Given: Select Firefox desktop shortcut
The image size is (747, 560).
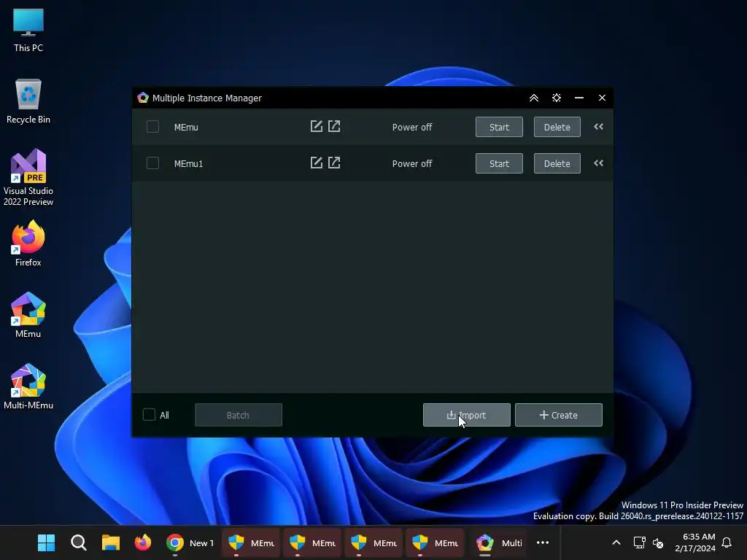Looking at the screenshot, I should [x=28, y=244].
